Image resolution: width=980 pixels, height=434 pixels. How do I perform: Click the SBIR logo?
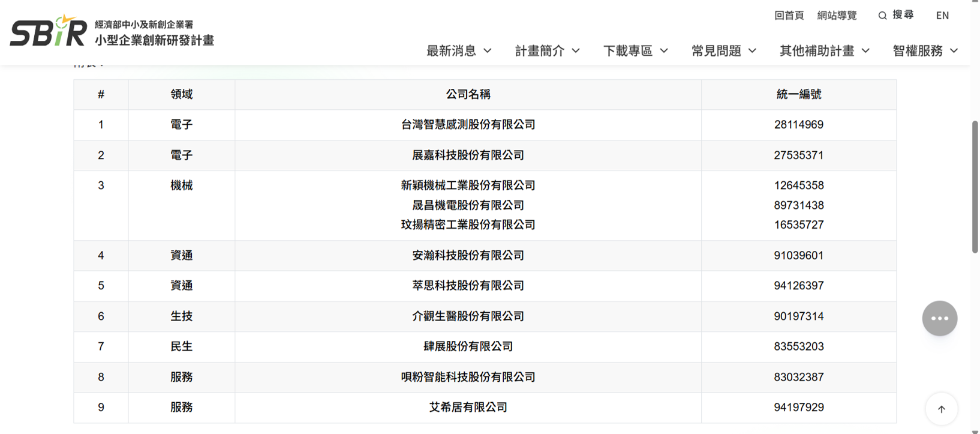click(x=48, y=32)
